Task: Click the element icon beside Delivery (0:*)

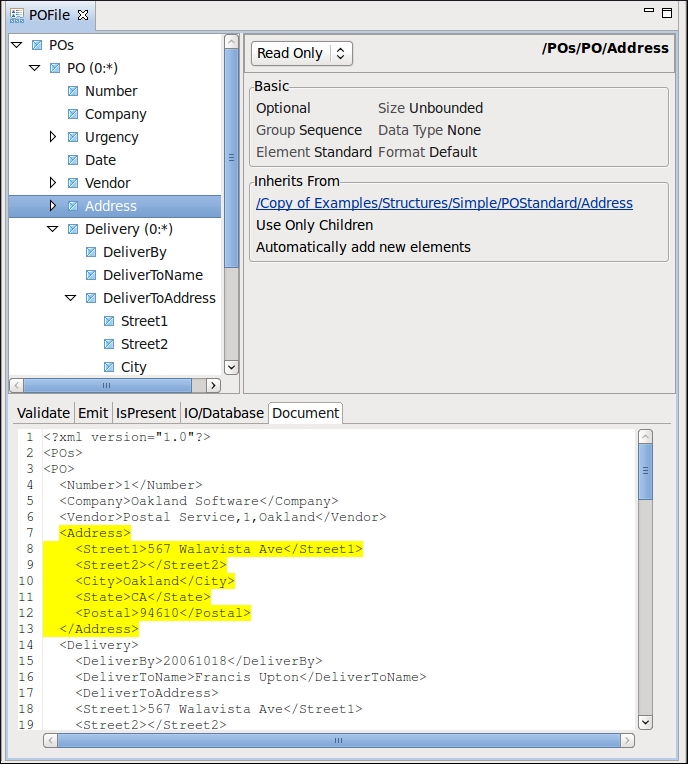Action: click(73, 229)
